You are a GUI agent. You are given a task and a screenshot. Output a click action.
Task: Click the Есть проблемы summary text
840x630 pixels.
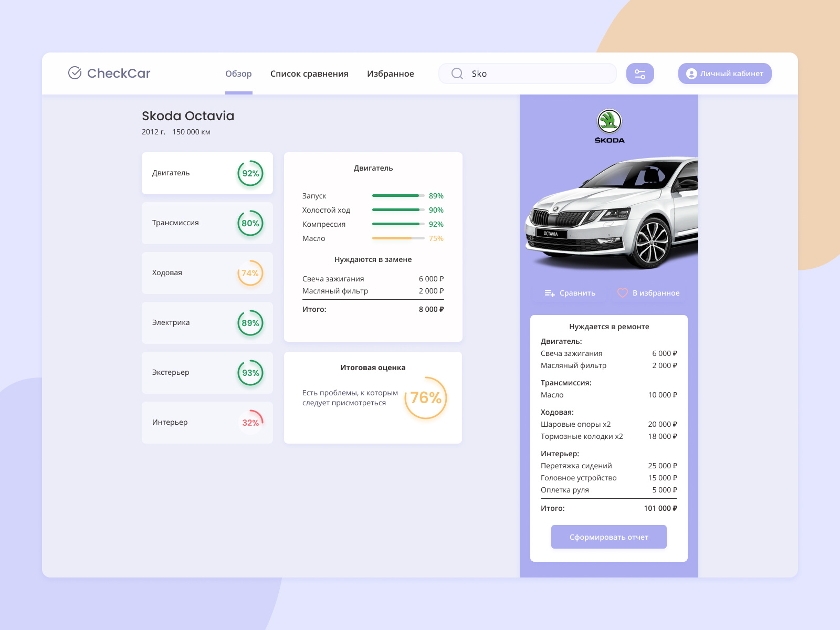coord(350,398)
